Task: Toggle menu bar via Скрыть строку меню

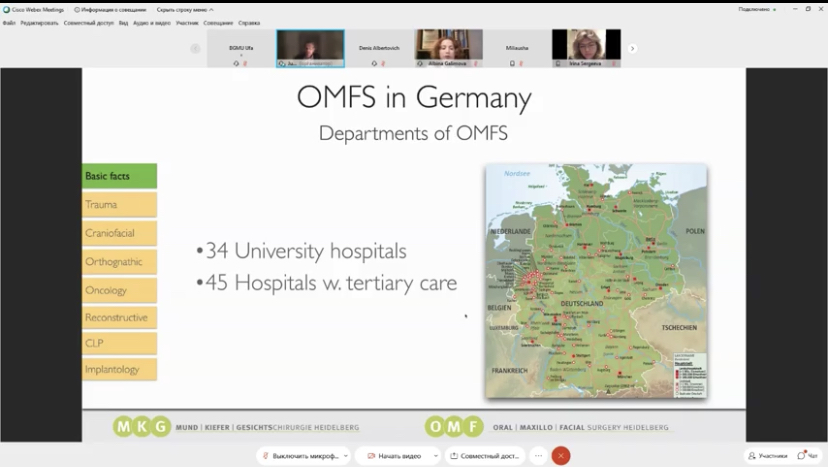Action: (183, 9)
